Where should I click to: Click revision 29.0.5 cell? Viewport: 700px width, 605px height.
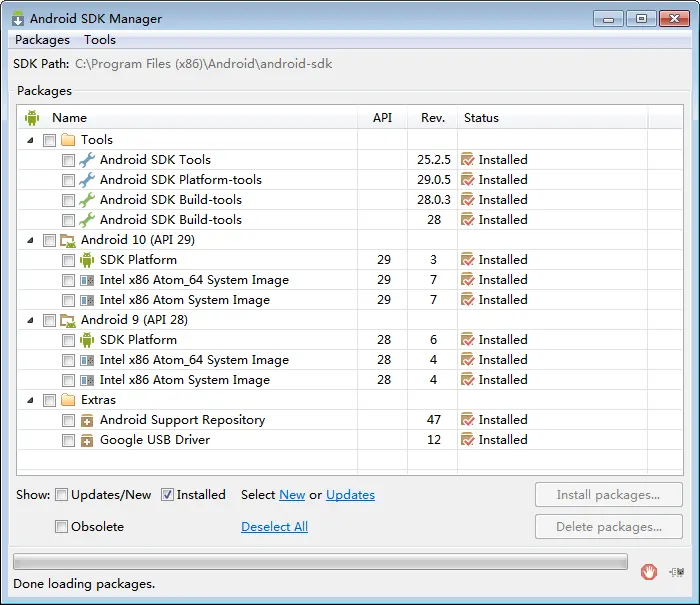point(433,180)
